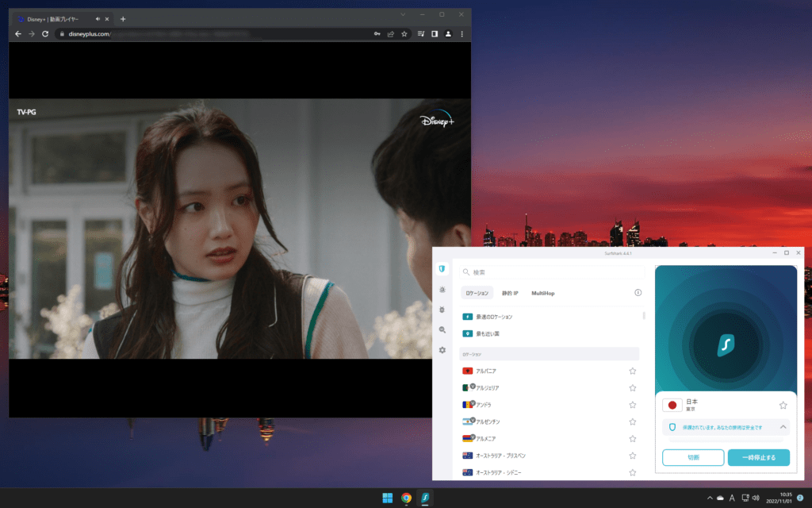Click the Disney+ video player frame
This screenshot has height=508, width=812.
point(239,229)
